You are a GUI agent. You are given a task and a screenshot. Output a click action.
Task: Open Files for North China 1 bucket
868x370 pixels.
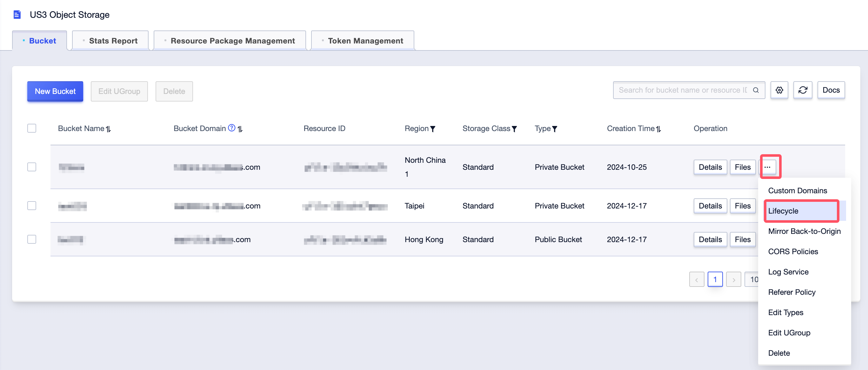pyautogui.click(x=743, y=167)
